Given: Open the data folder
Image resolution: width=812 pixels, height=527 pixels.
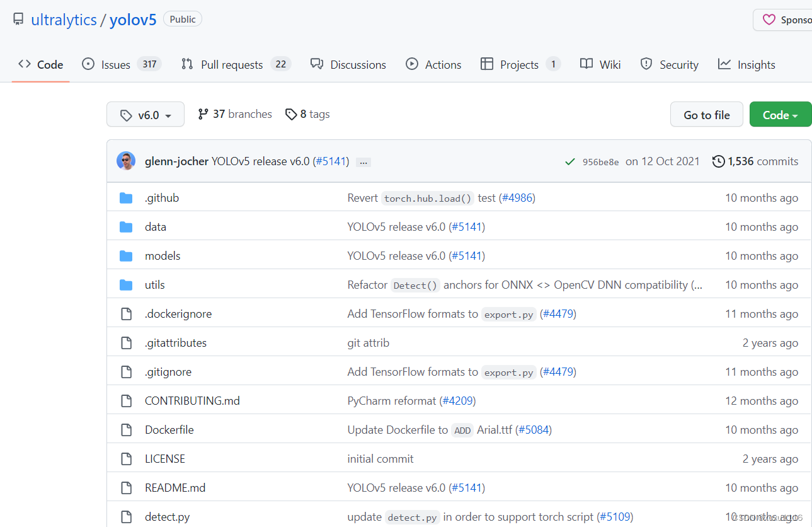Looking at the screenshot, I should (156, 227).
